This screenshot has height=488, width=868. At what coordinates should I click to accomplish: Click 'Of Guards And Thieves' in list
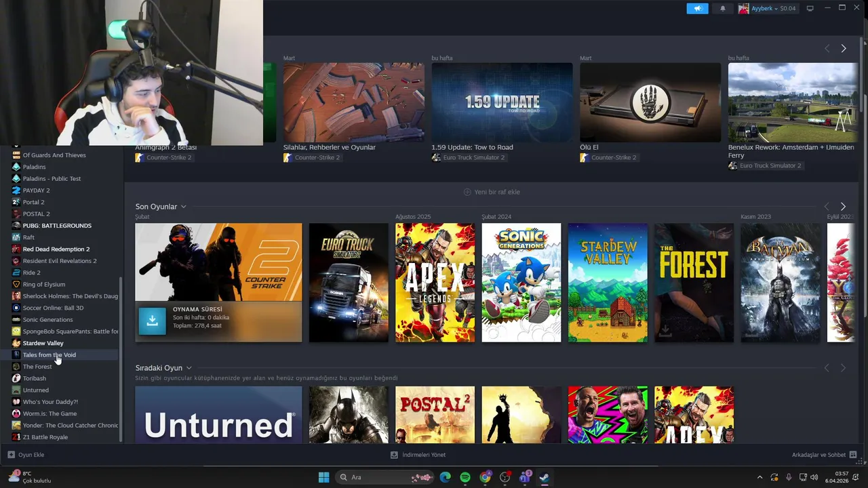tap(54, 155)
